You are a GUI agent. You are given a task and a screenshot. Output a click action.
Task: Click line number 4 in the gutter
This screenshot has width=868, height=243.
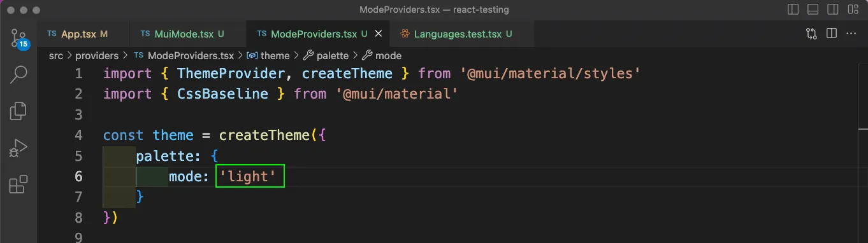78,135
